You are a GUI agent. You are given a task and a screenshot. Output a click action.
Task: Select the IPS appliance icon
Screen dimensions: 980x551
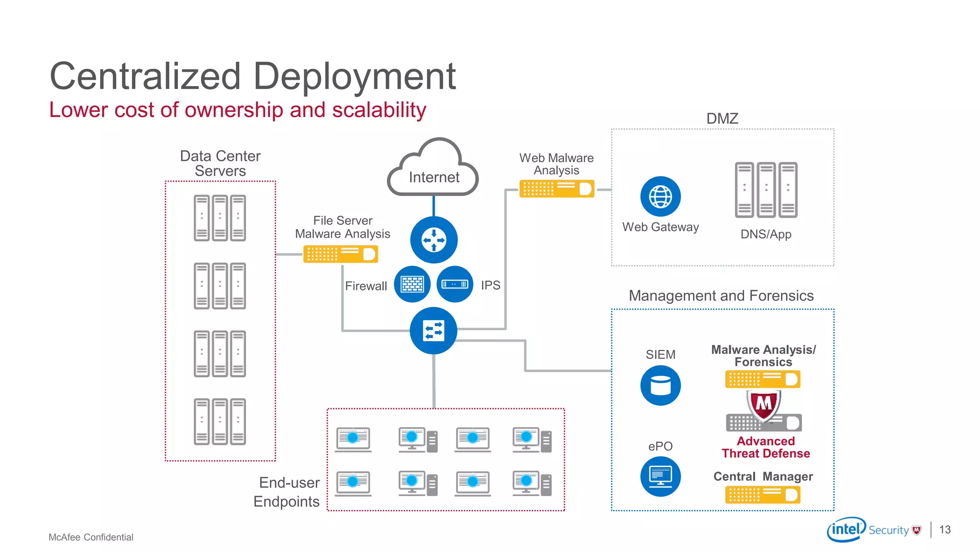[x=455, y=284]
